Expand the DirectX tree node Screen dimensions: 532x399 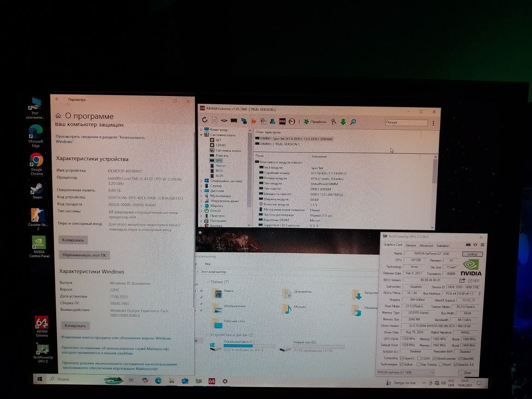tap(201, 211)
